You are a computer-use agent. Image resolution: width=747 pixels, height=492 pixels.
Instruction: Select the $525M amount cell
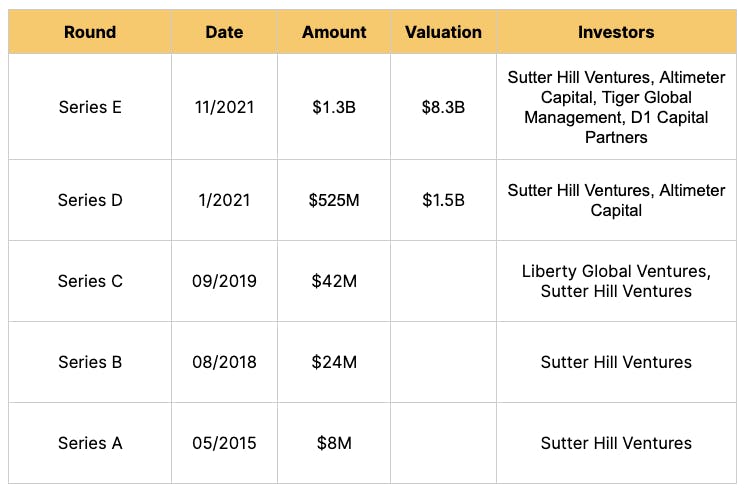coord(333,200)
